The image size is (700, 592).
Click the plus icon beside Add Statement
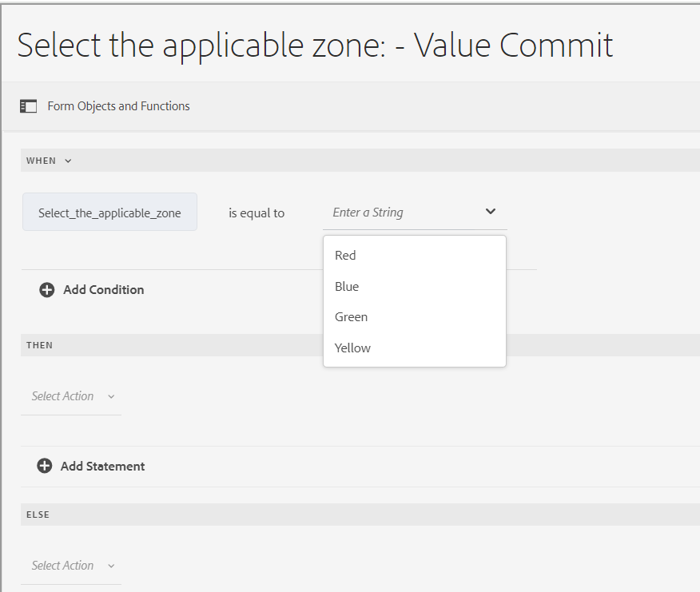point(45,467)
